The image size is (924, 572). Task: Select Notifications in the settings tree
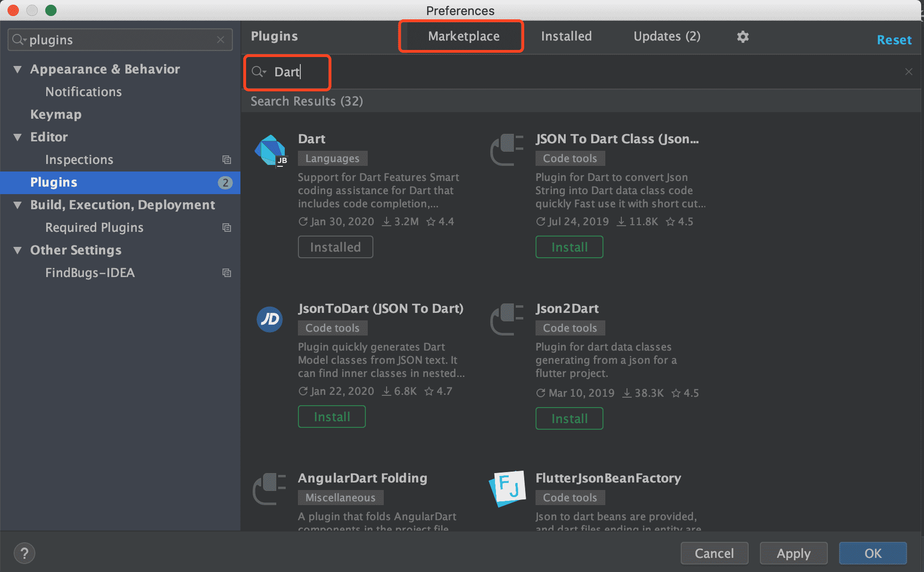coord(83,92)
